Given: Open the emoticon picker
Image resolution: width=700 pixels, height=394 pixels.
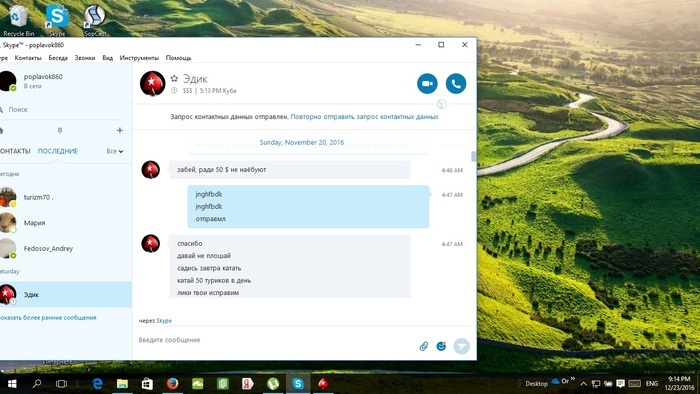Looking at the screenshot, I should [441, 346].
